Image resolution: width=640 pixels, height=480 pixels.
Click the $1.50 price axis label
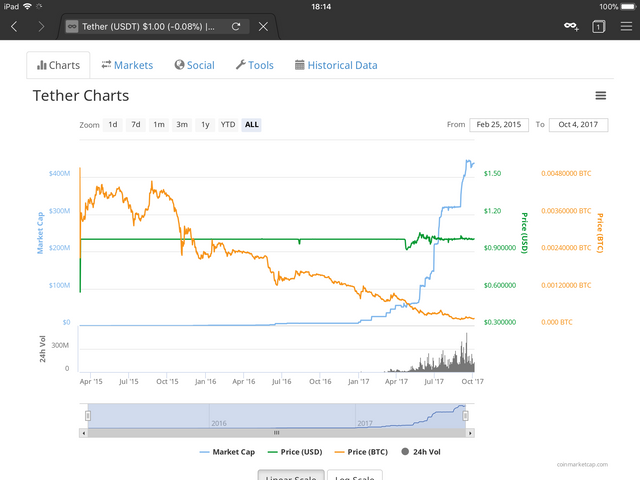click(x=492, y=173)
